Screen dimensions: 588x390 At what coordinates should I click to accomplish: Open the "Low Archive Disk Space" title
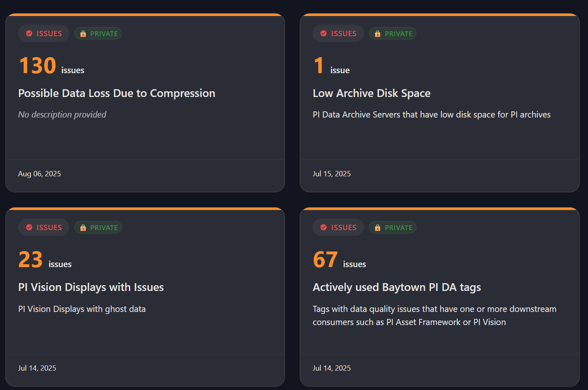click(x=372, y=93)
